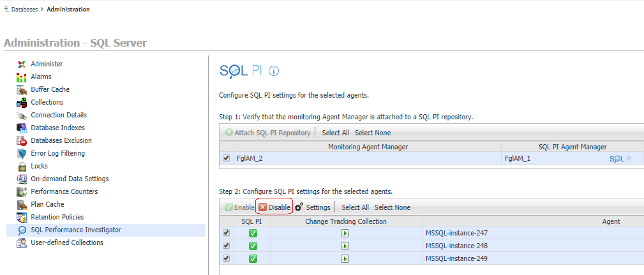Click the Databases Exclusion icon
644x275 pixels.
coord(21,141)
